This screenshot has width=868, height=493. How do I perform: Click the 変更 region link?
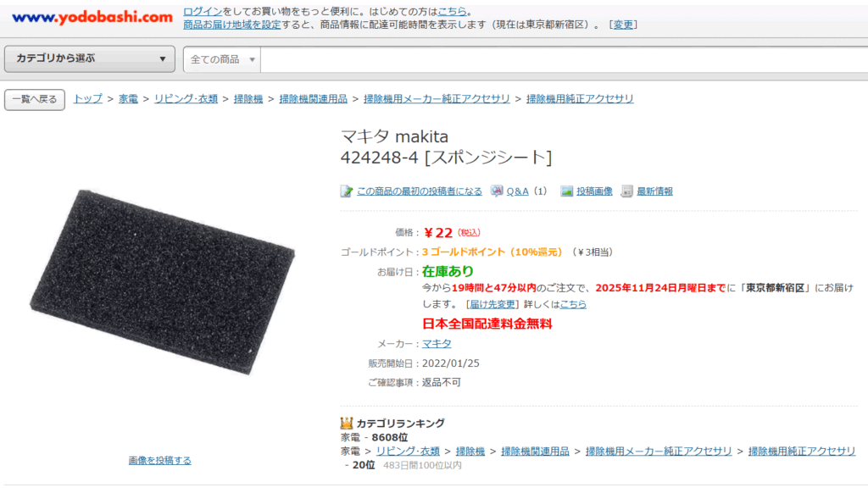tap(623, 25)
